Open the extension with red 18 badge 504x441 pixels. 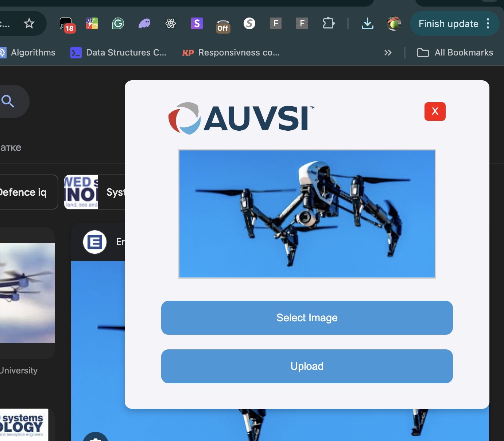(x=67, y=24)
